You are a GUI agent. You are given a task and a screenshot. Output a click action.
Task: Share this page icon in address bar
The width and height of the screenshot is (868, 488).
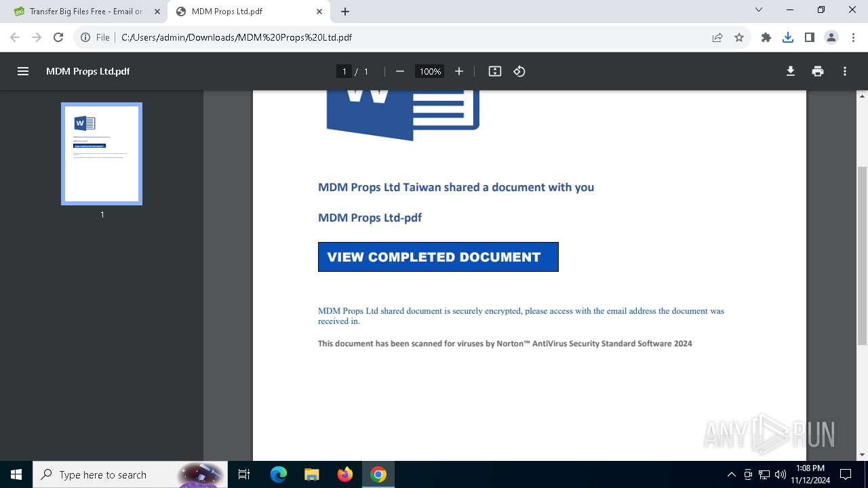pos(717,37)
